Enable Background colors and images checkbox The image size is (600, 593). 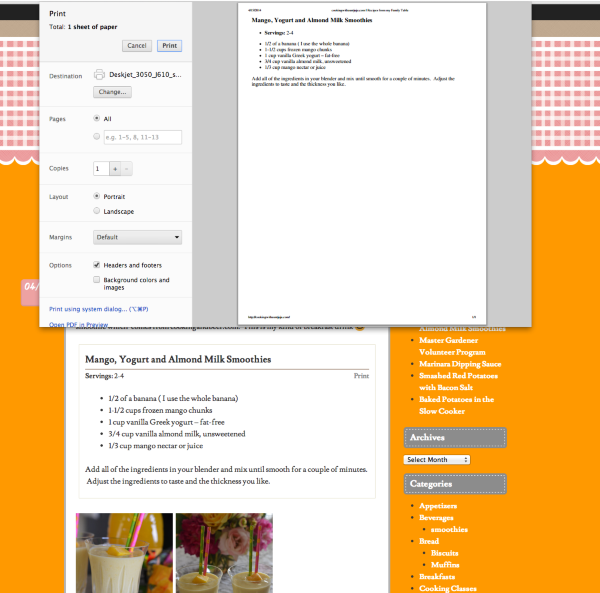(x=97, y=280)
